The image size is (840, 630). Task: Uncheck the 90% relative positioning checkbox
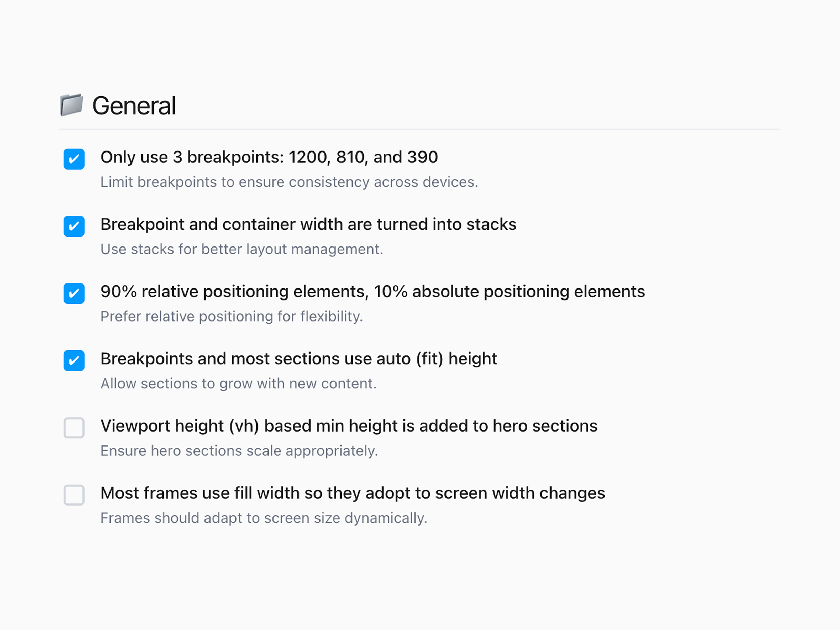(74, 293)
